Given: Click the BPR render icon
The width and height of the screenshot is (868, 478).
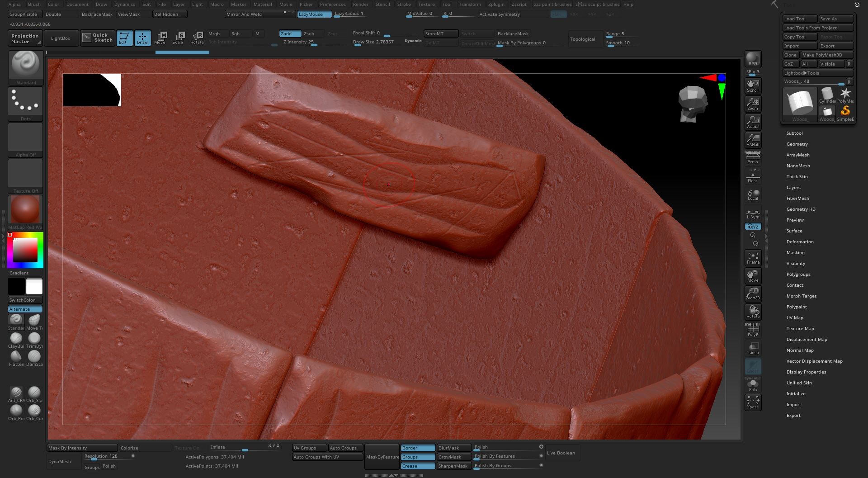Looking at the screenshot, I should (x=753, y=59).
